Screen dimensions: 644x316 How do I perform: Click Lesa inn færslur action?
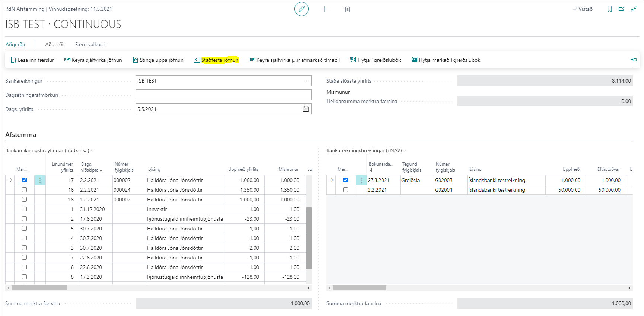(x=32, y=60)
